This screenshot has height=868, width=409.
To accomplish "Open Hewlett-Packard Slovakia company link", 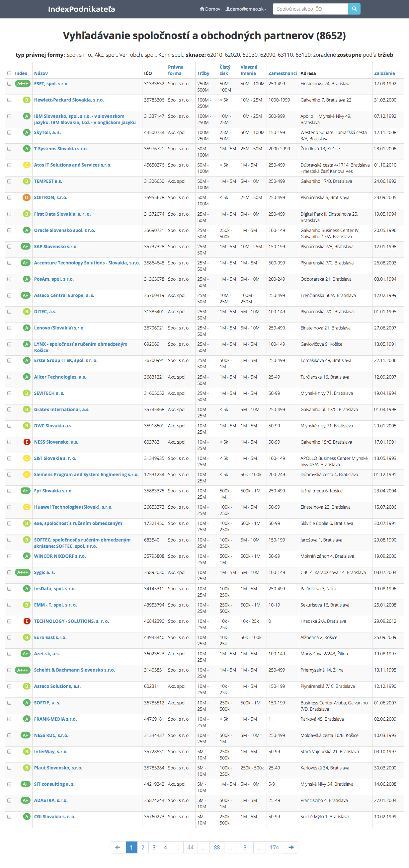I will 69,100.
